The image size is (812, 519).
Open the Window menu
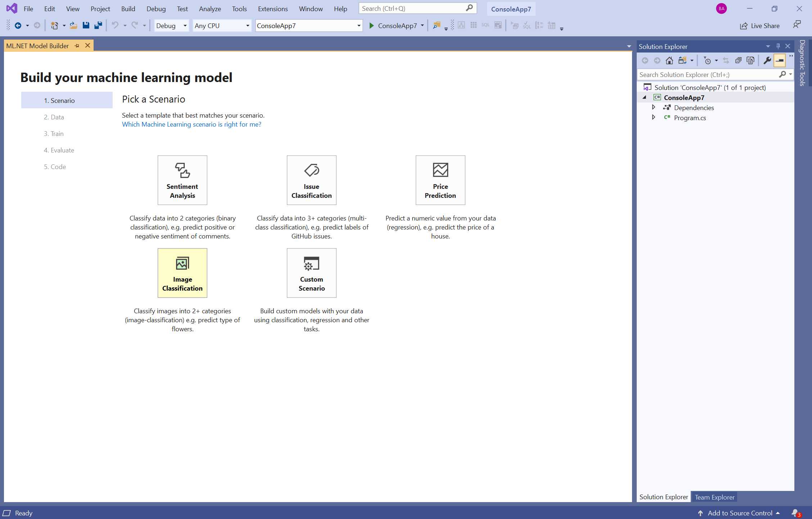(x=311, y=9)
